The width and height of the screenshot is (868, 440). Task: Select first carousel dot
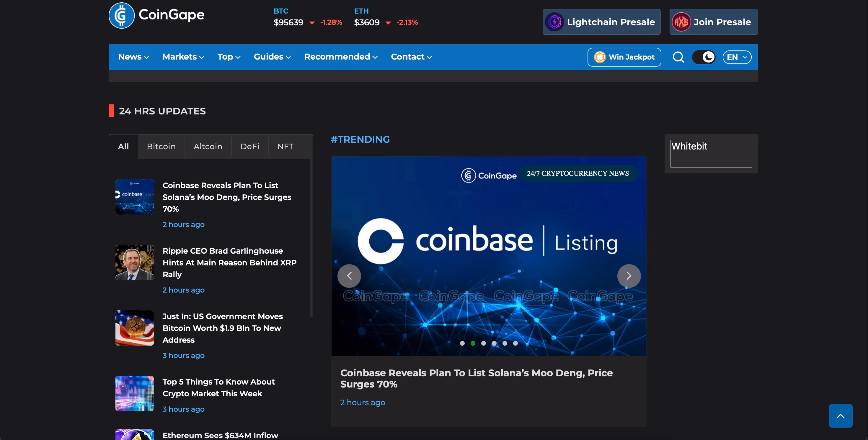(x=462, y=343)
